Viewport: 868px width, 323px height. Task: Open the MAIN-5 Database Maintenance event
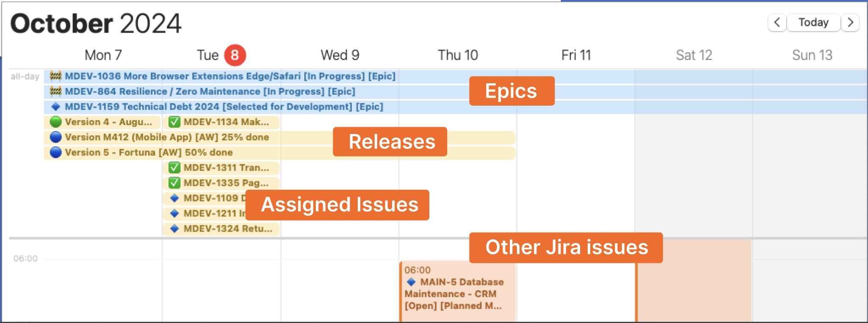tap(458, 291)
